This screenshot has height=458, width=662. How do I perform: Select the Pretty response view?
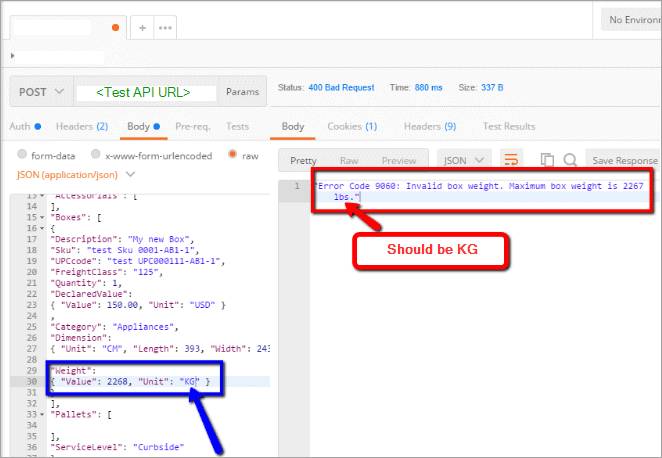pyautogui.click(x=303, y=160)
